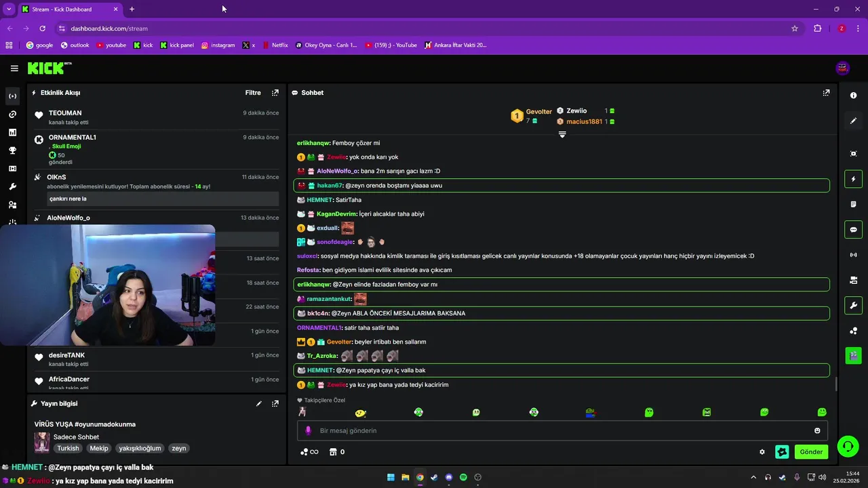Click the three-dots cluster icon in the right toolbar

pyautogui.click(x=853, y=331)
